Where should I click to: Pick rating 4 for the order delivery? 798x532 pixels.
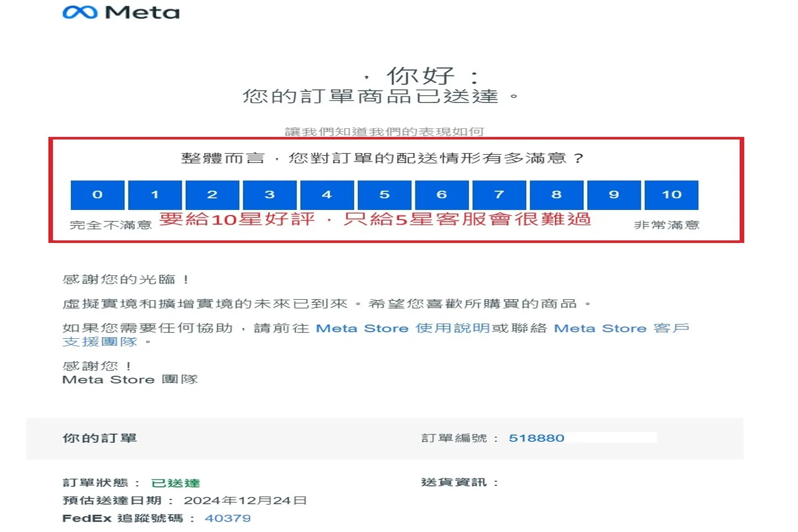pyautogui.click(x=326, y=195)
